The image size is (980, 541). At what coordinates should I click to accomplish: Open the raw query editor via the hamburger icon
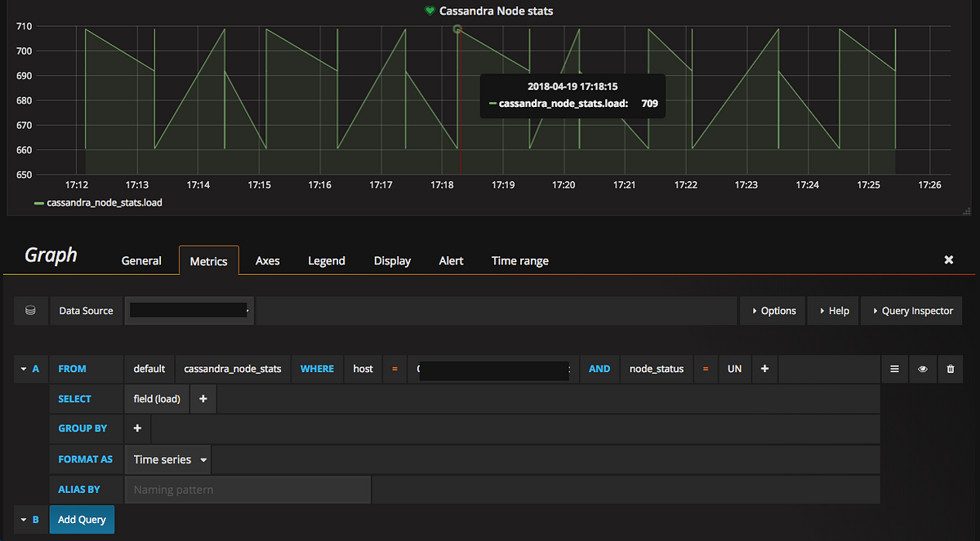(x=894, y=369)
